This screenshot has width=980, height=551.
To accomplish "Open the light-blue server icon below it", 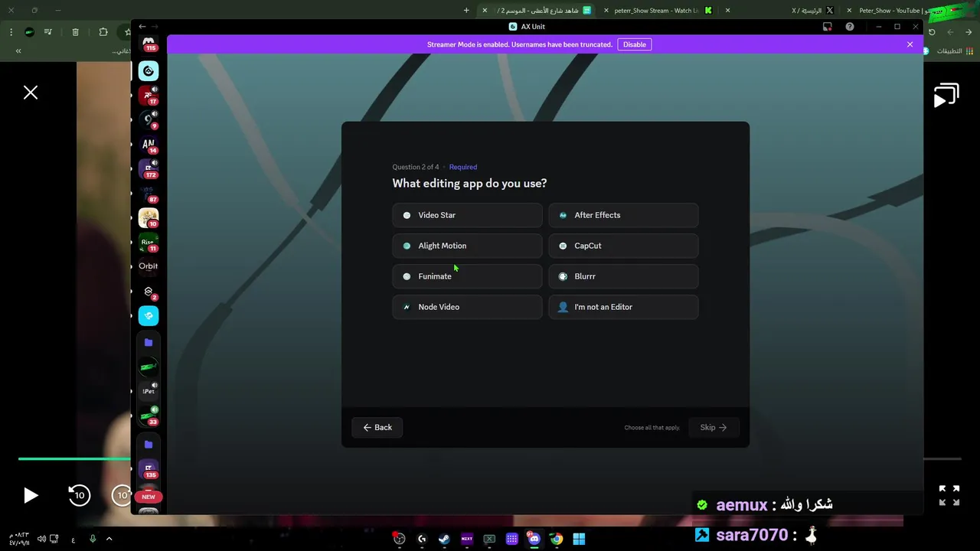I will [x=149, y=315].
